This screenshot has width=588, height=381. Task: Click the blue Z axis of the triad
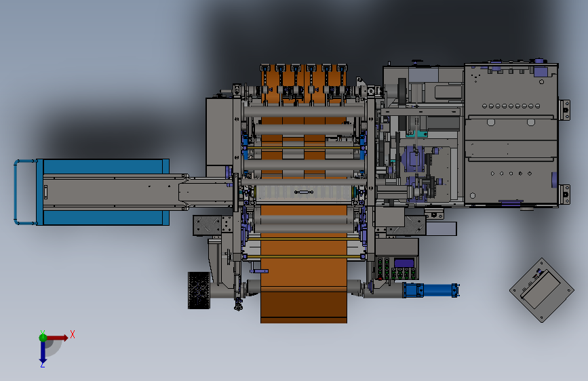[x=43, y=353]
